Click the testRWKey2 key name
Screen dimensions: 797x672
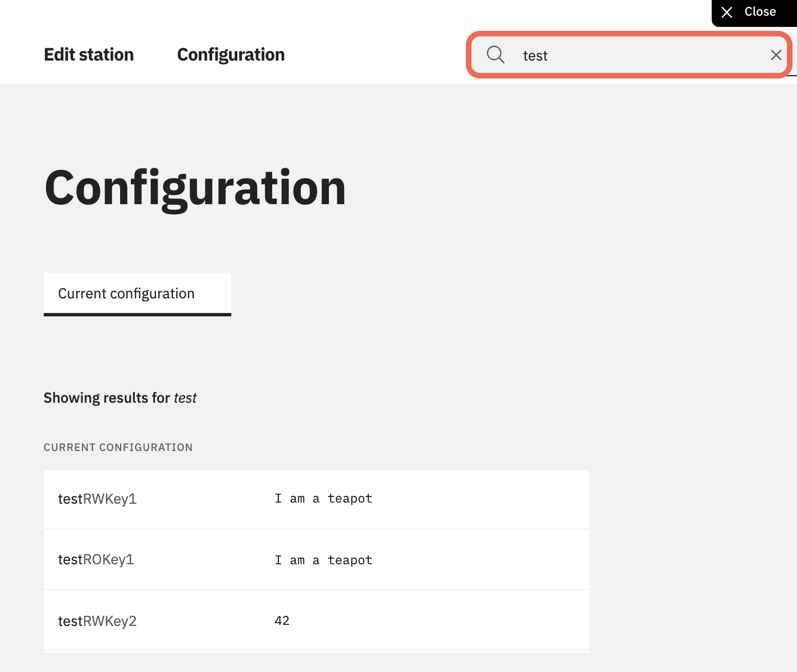(x=98, y=621)
